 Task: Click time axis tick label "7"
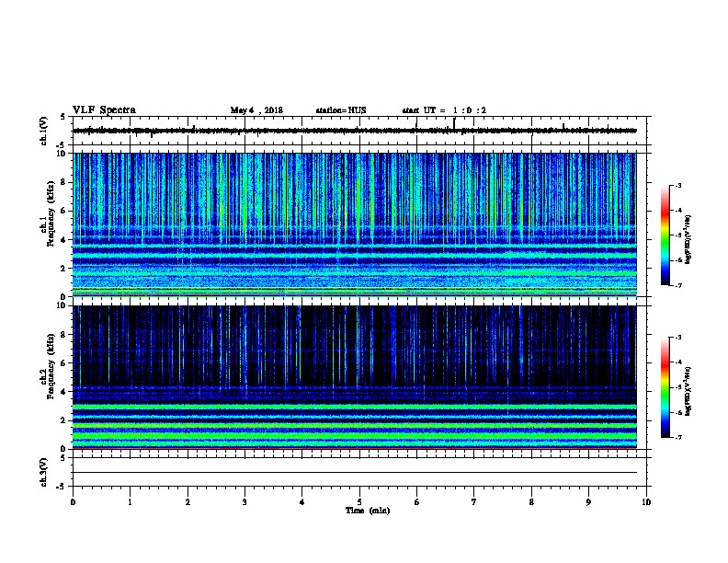(474, 502)
